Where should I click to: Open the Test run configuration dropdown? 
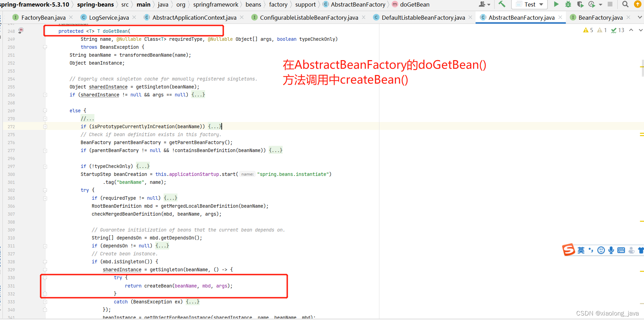(x=530, y=4)
